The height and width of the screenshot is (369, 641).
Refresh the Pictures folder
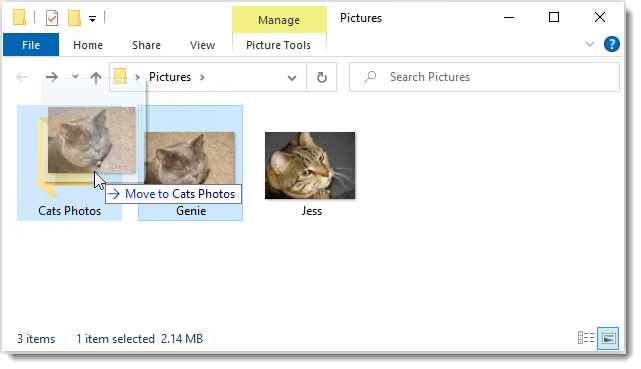point(322,77)
